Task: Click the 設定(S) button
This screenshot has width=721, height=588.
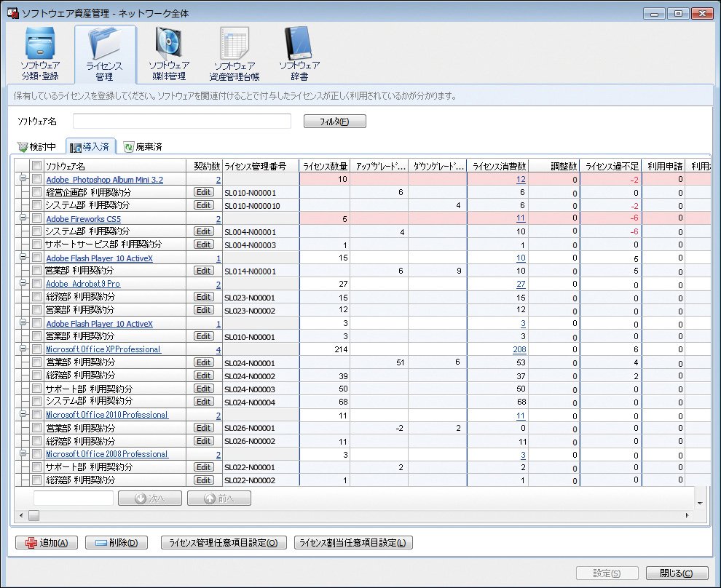Action: pyautogui.click(x=607, y=573)
